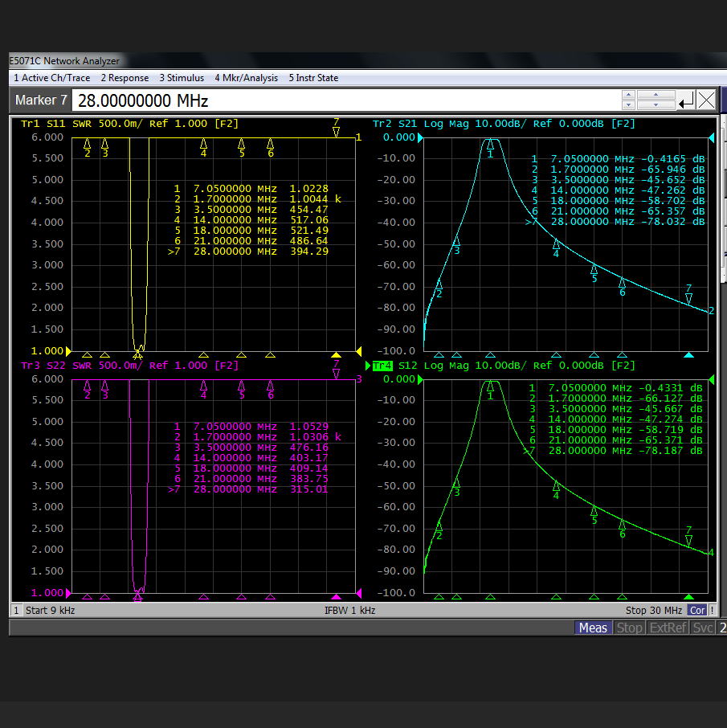Screen dimensions: 727x728
Task: Open the Response menu
Action: [125, 78]
